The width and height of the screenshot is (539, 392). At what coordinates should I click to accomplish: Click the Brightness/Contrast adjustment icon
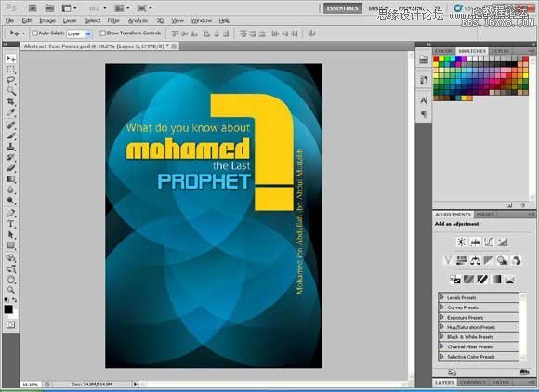(461, 242)
